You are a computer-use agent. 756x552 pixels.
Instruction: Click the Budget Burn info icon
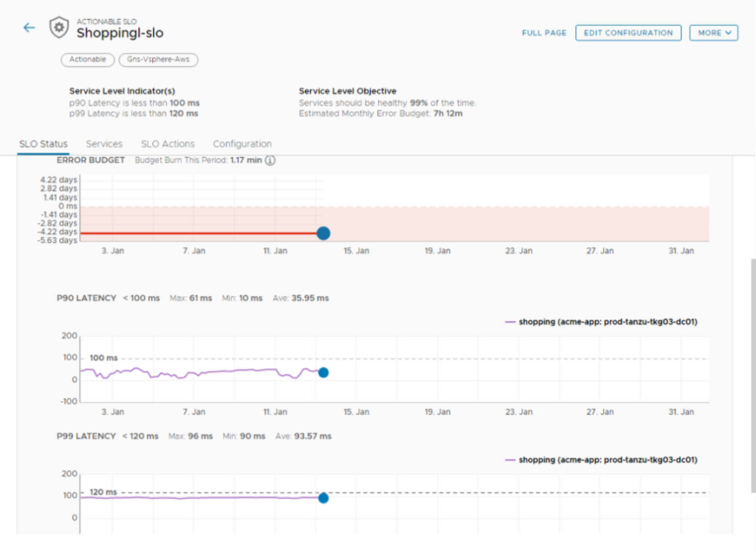[270, 161]
